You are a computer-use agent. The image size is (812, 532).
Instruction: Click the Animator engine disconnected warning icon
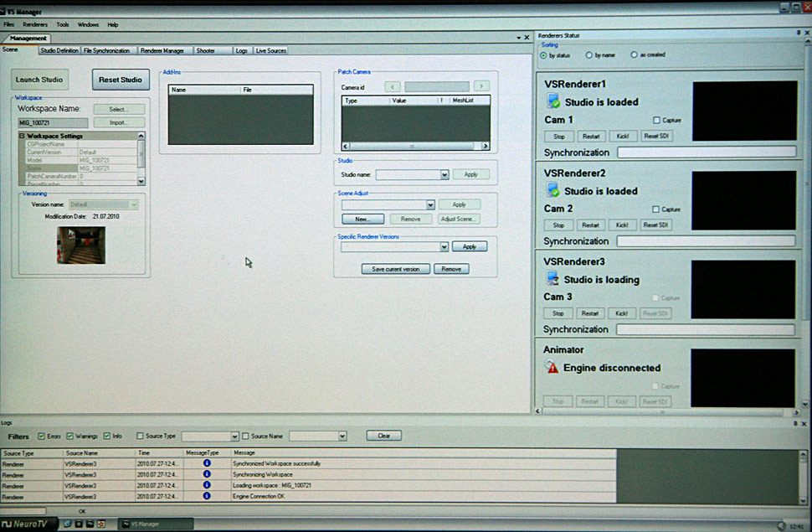pyautogui.click(x=552, y=367)
